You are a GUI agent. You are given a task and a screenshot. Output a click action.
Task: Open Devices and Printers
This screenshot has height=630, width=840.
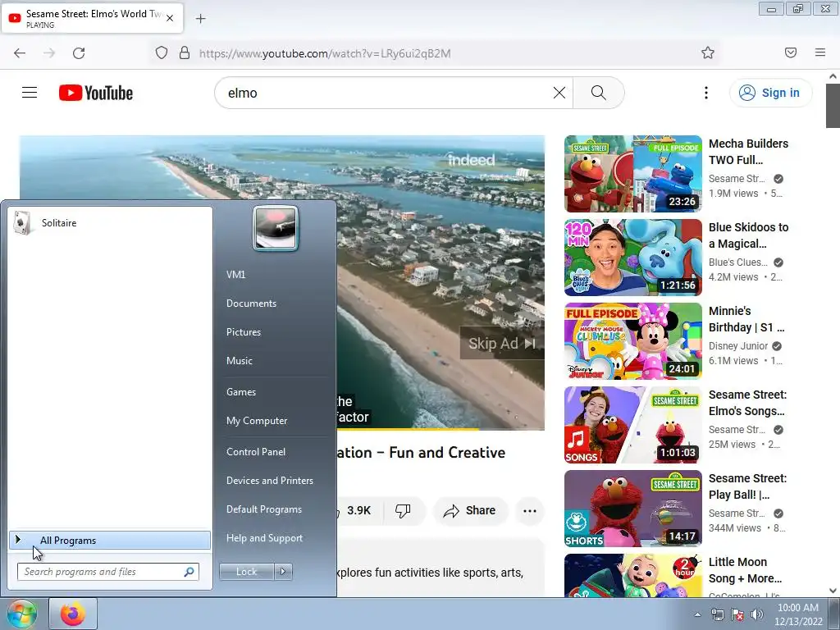coord(270,481)
